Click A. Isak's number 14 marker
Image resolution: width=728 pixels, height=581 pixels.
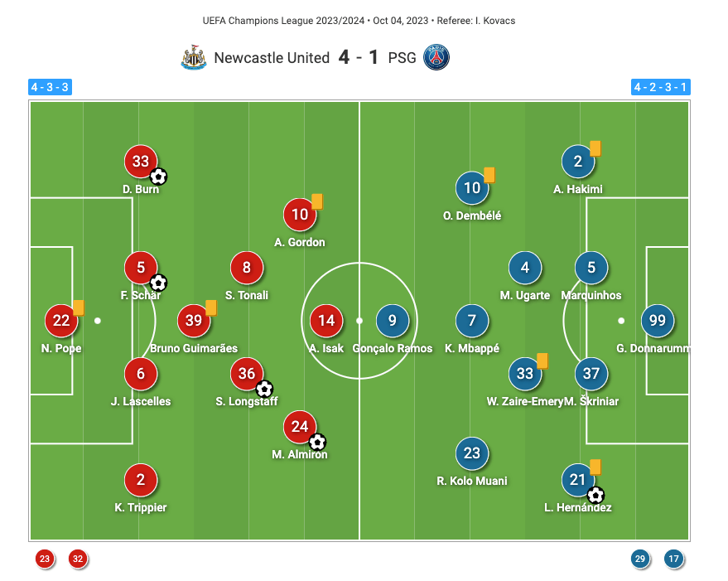[326, 321]
